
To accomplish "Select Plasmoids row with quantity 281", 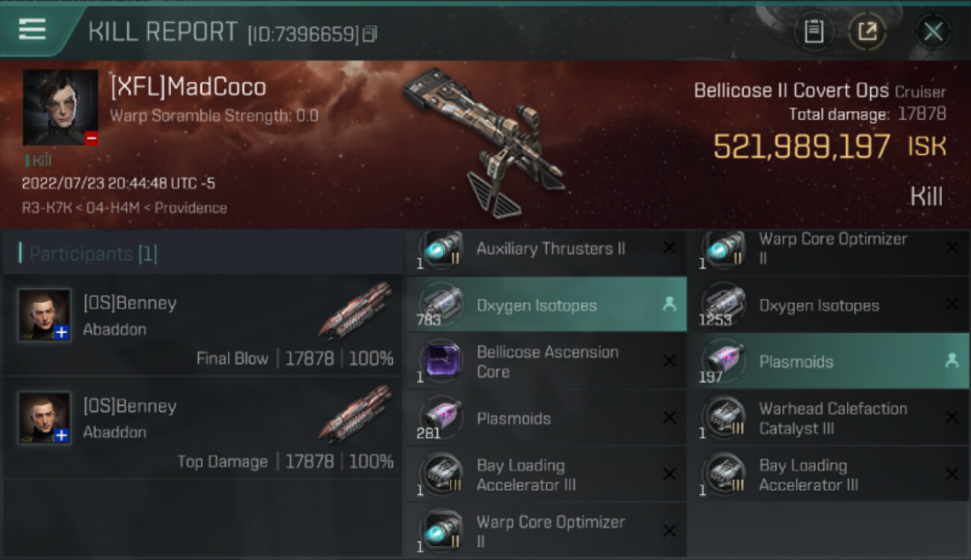I will [546, 418].
